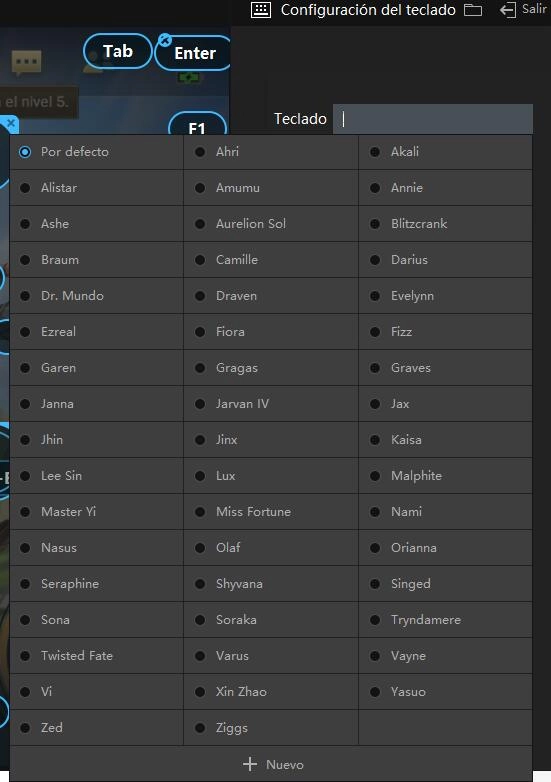Click the Nuevo button to add profile
The width and height of the screenshot is (551, 782).
click(271, 764)
